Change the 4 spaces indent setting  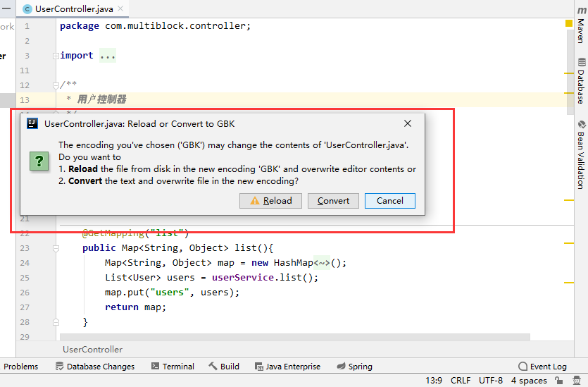click(529, 381)
